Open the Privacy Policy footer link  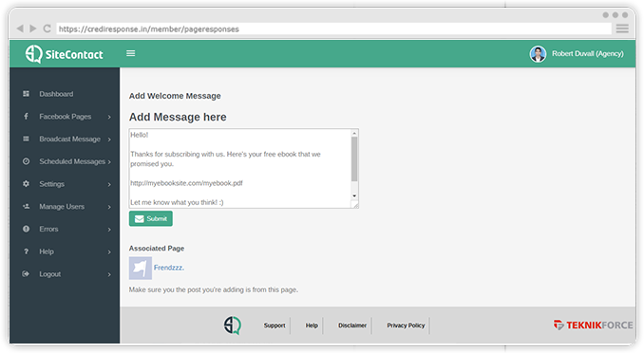click(x=406, y=325)
